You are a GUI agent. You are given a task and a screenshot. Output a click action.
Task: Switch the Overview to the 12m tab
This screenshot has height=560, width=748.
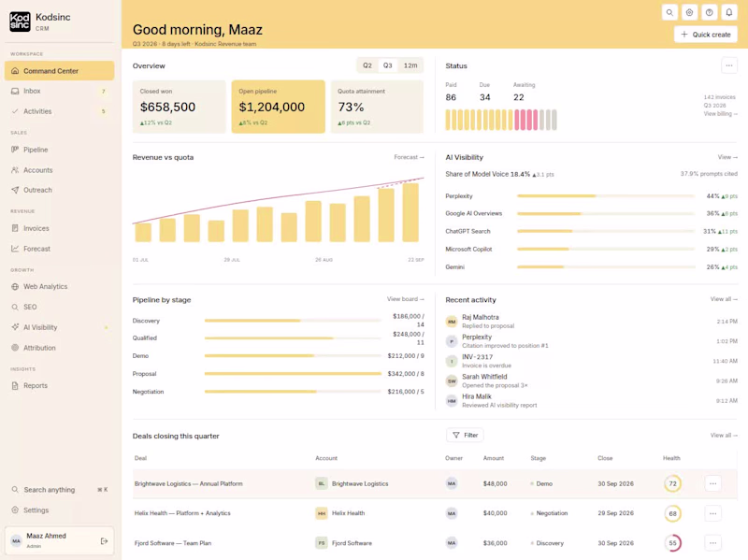coord(410,65)
